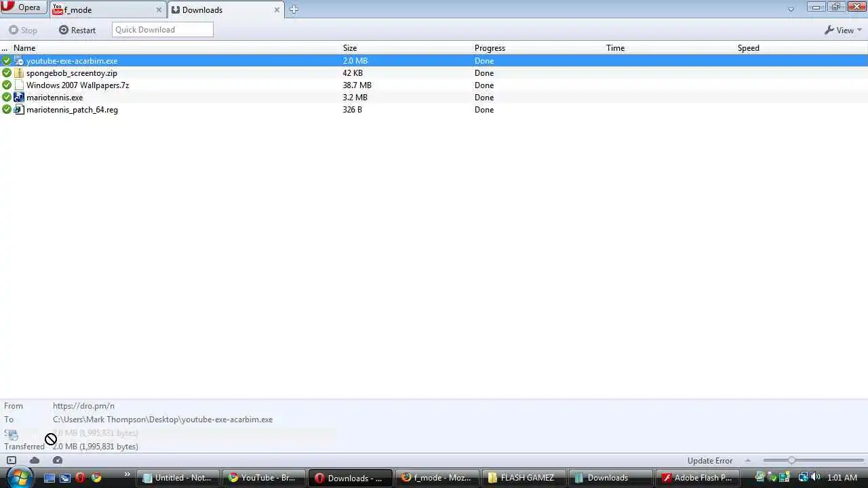868x488 pixels.
Task: Toggle the panels button in status bar
Action: tap(12, 460)
